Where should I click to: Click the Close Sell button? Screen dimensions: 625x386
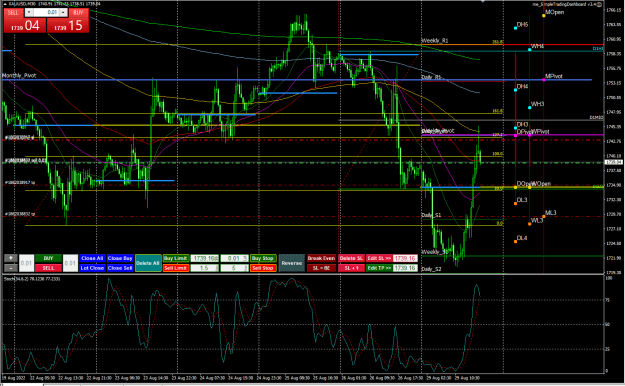[120, 268]
